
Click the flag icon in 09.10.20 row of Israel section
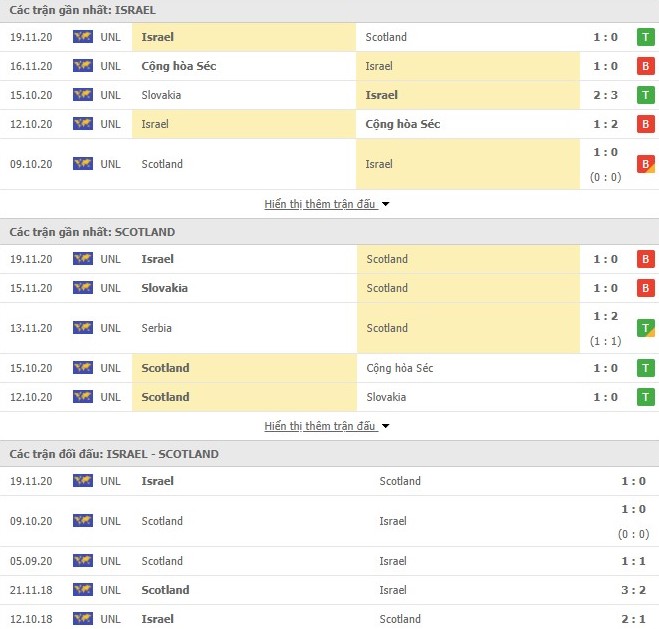(x=83, y=164)
